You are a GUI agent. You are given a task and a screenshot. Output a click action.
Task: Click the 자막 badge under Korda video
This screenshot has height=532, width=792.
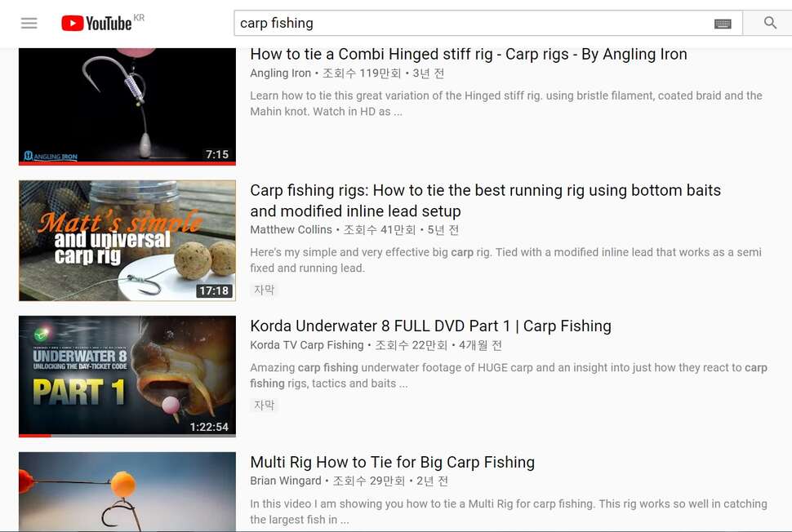[x=264, y=405]
